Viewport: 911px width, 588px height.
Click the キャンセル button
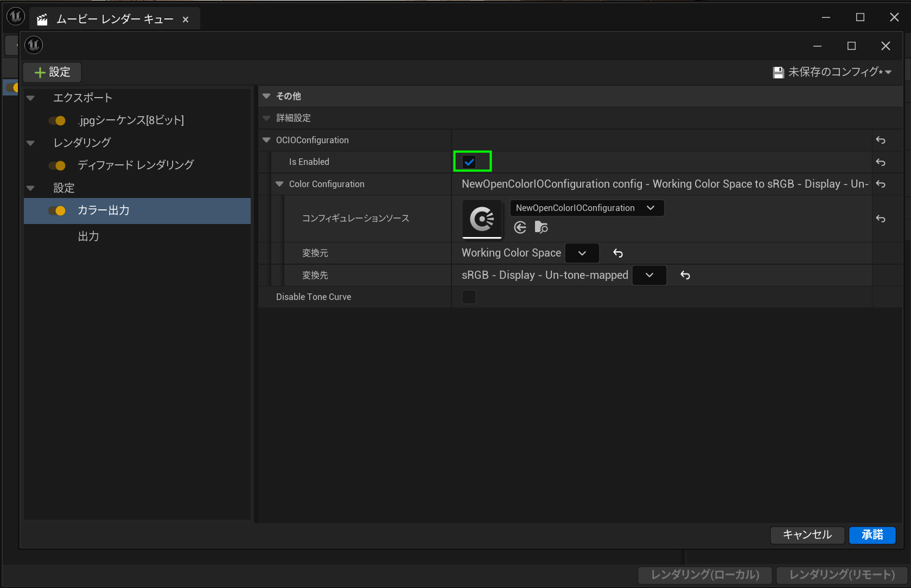pos(807,535)
